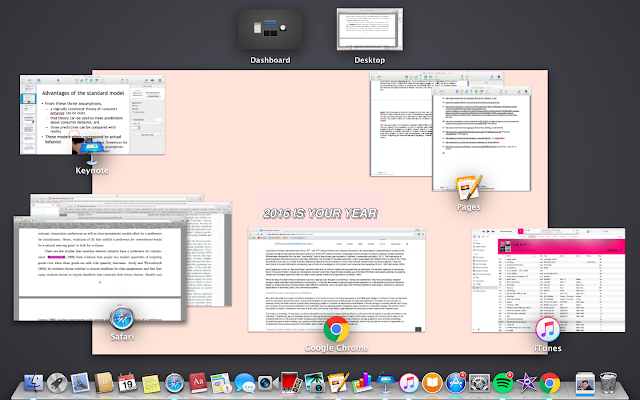Image resolution: width=640 pixels, height=400 pixels.
Task: Switch to the Dashboard space
Action: coord(270,29)
